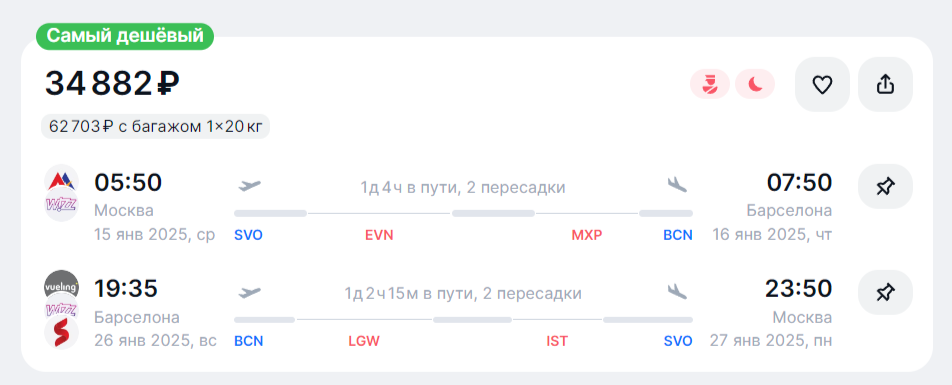Image resolution: width=952 pixels, height=385 pixels.
Task: Click the Самый дешёвый green label
Action: [x=125, y=36]
